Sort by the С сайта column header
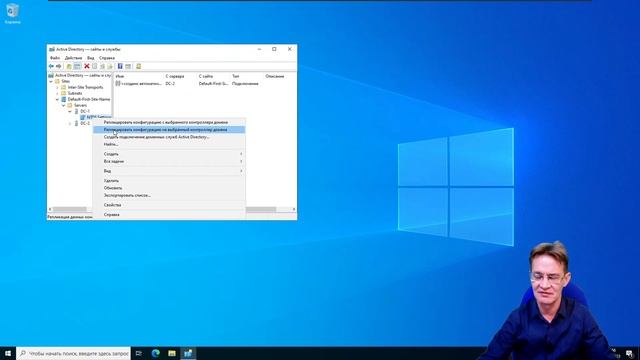Screen dimensions: 640x360 [213, 76]
